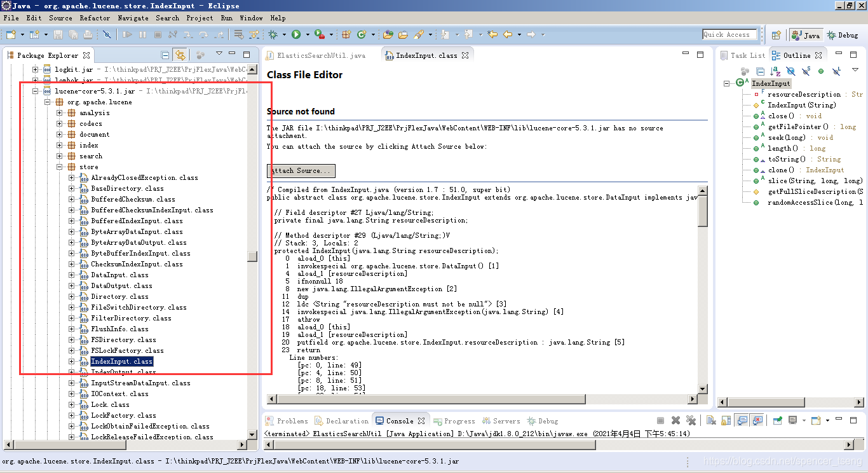
Task: Open the Outline view menu triangle
Action: (x=855, y=71)
